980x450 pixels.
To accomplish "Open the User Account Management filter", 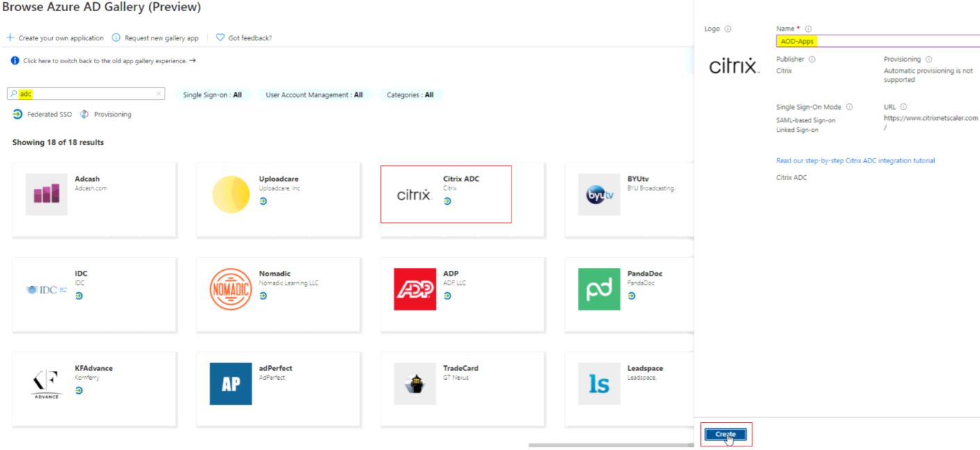I will tap(314, 94).
